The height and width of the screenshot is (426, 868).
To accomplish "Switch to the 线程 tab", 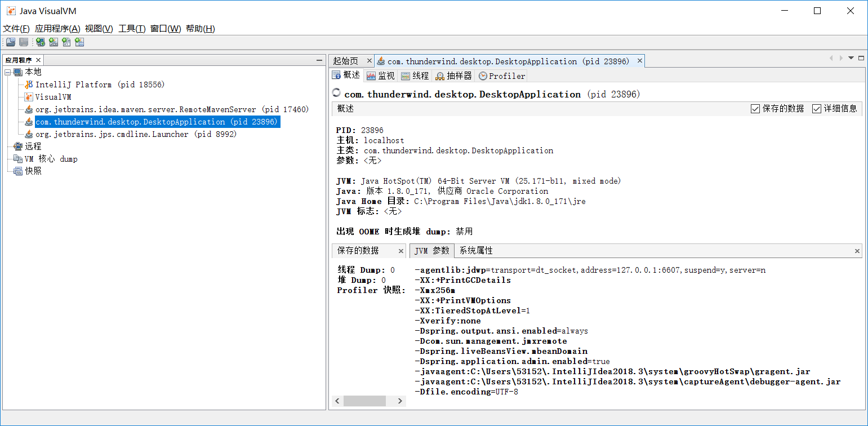I will [x=415, y=76].
